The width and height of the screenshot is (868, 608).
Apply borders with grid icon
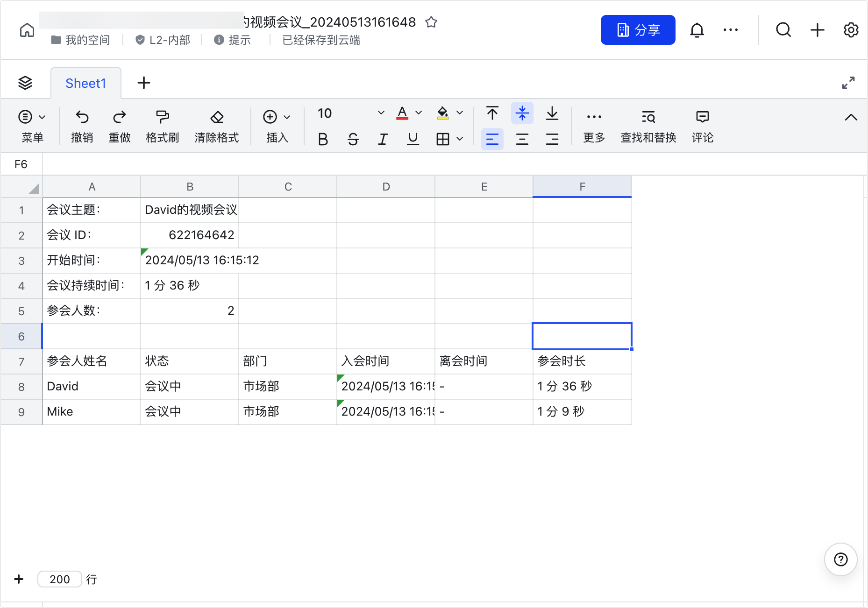click(443, 139)
